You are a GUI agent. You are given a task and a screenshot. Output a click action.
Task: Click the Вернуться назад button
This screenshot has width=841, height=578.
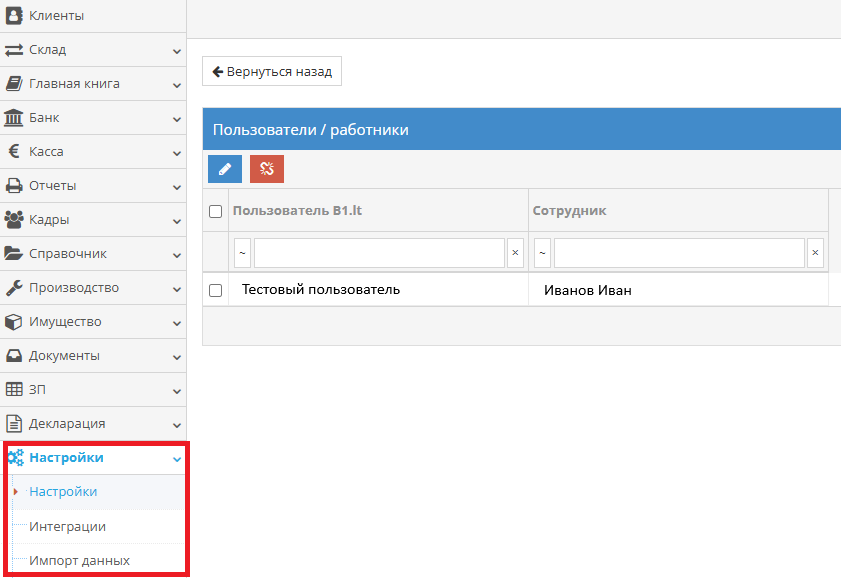[271, 71]
